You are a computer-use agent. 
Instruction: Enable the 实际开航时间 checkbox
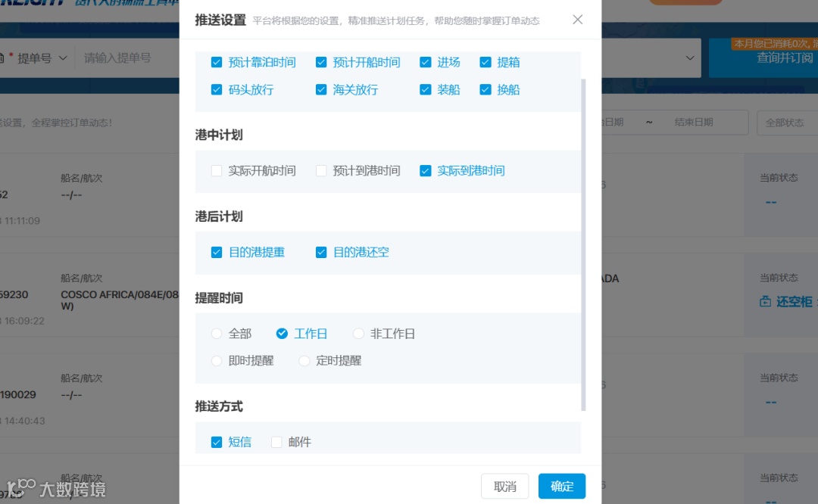[x=216, y=170]
